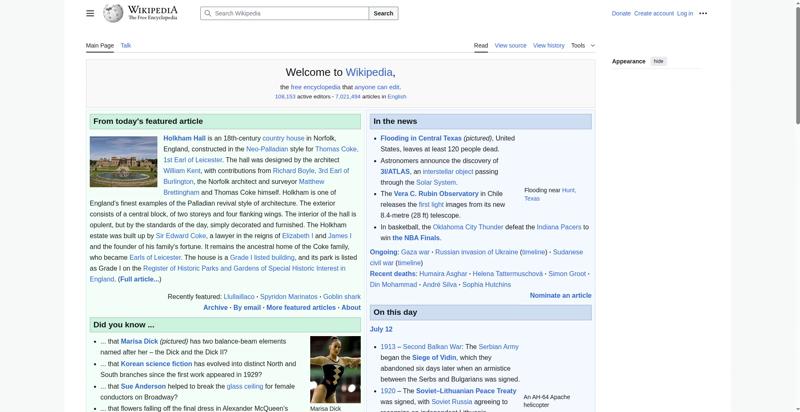
Task: Open the Gaza war ongoing link
Action: 415,252
